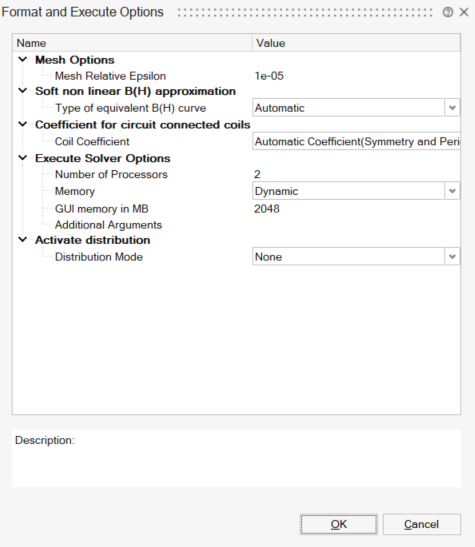Click the Cancel button

(422, 524)
